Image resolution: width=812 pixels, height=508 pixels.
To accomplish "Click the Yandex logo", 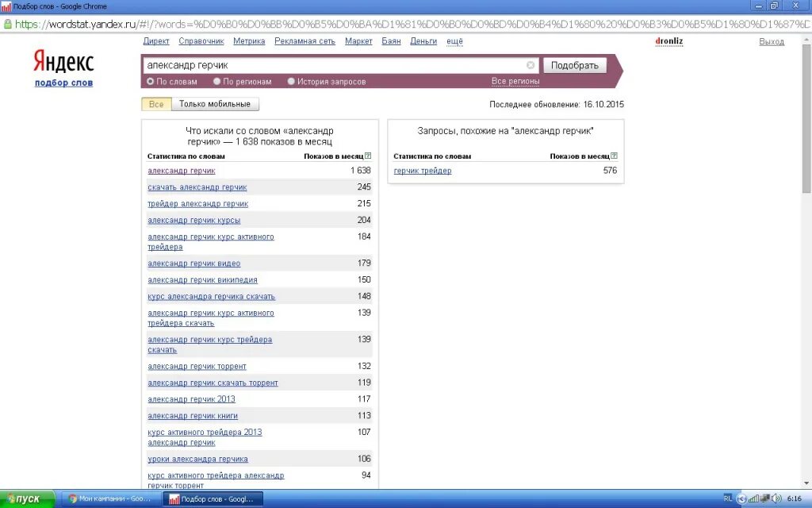I will (x=63, y=62).
